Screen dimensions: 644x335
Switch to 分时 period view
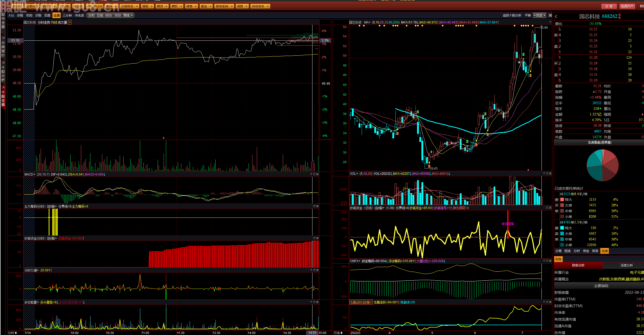point(91,15)
